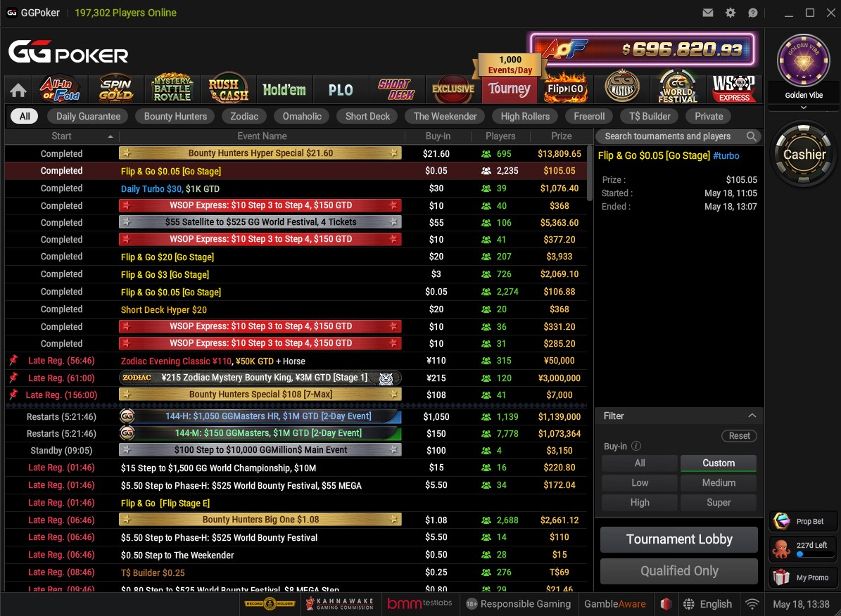This screenshot has height=616, width=841.
Task: Open the Kahnawake Gaming Commission logo
Action: pyautogui.click(x=339, y=604)
